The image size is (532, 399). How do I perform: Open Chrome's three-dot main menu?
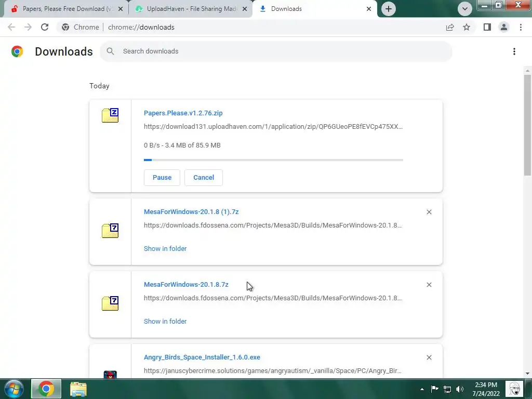(x=521, y=27)
